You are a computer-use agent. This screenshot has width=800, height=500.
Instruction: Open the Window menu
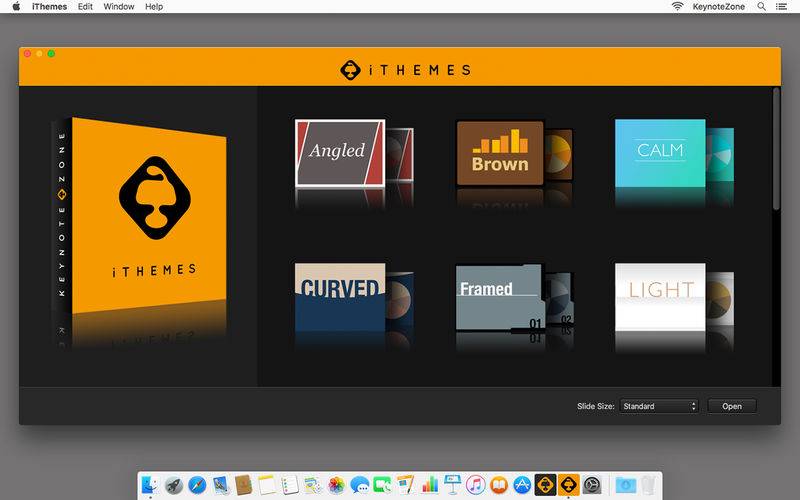(x=118, y=7)
